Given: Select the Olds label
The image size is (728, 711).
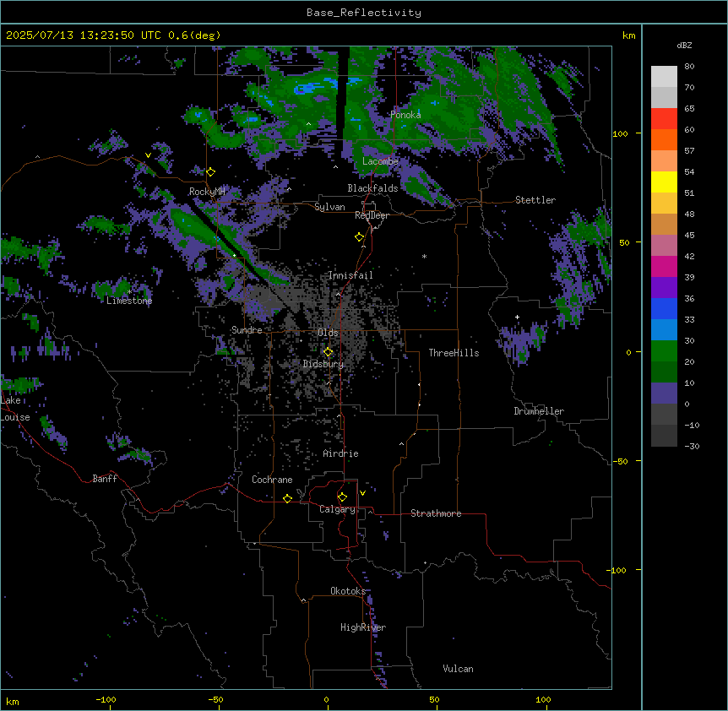Looking at the screenshot, I should (x=328, y=333).
